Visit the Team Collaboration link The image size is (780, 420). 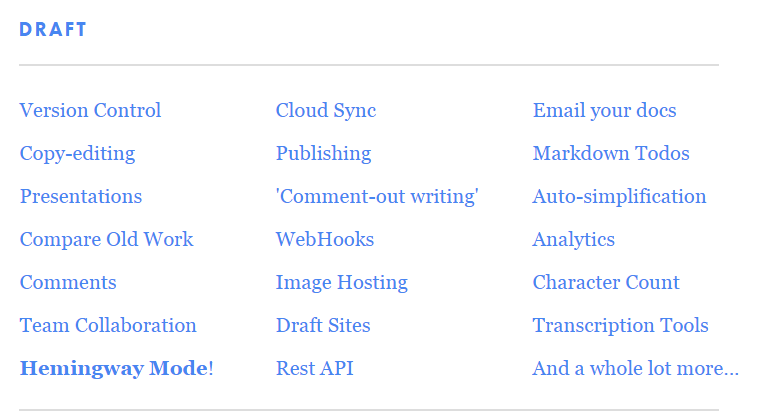pyautogui.click(x=108, y=326)
